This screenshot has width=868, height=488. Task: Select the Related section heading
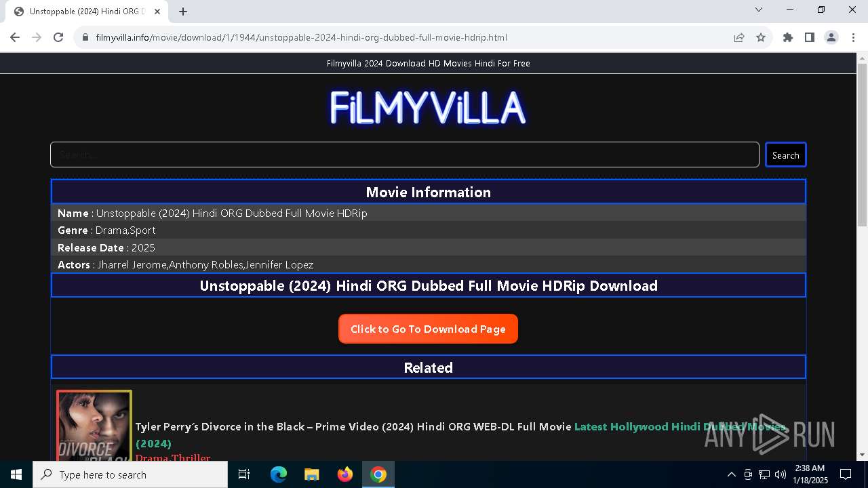(x=428, y=367)
